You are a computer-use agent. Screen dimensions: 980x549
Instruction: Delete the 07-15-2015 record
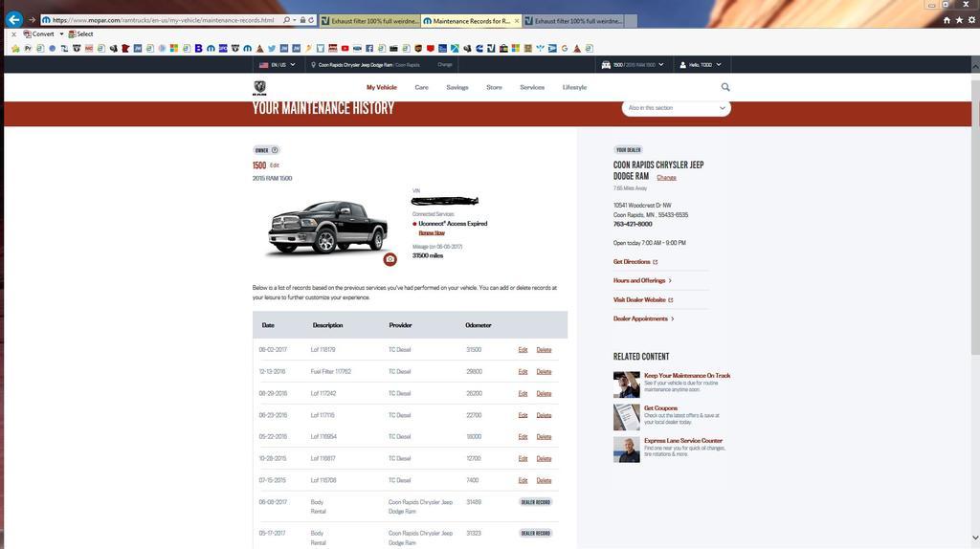(x=544, y=480)
